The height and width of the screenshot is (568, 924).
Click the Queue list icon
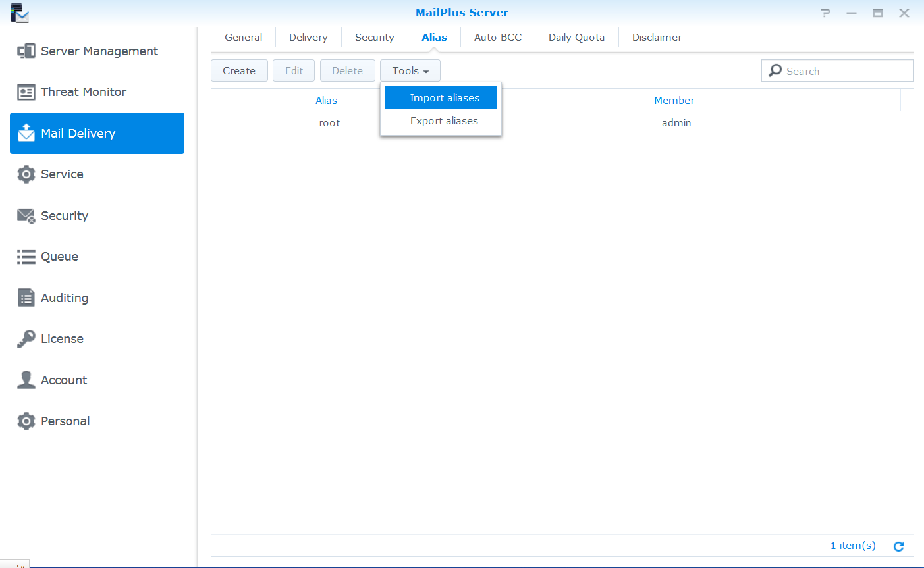(26, 257)
